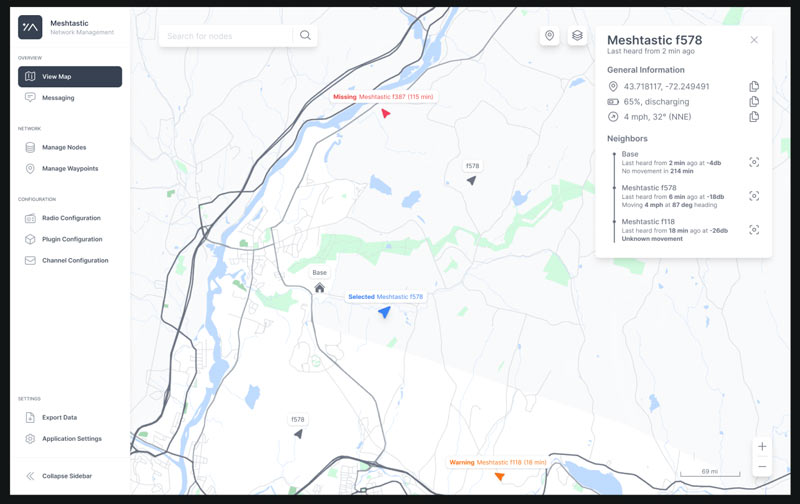Click the Messaging chat bubble icon

tap(30, 97)
